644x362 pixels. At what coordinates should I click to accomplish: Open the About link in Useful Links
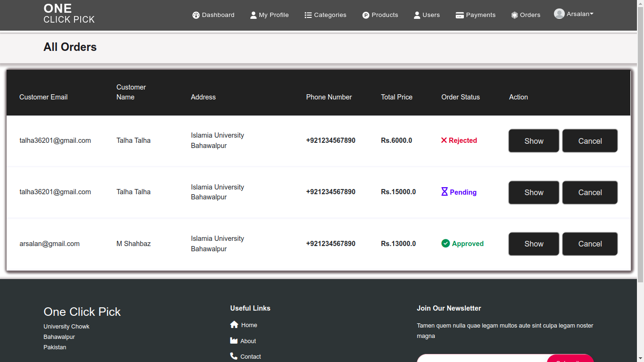[x=248, y=341]
